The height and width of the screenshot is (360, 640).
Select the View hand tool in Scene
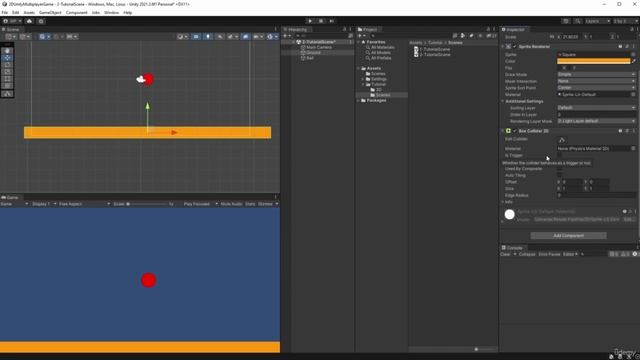pos(7,51)
